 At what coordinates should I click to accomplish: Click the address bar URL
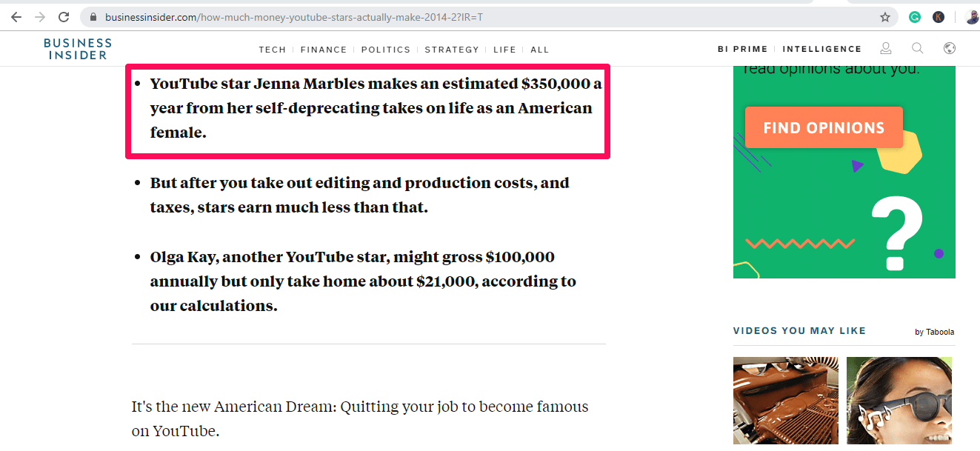pyautogui.click(x=294, y=16)
